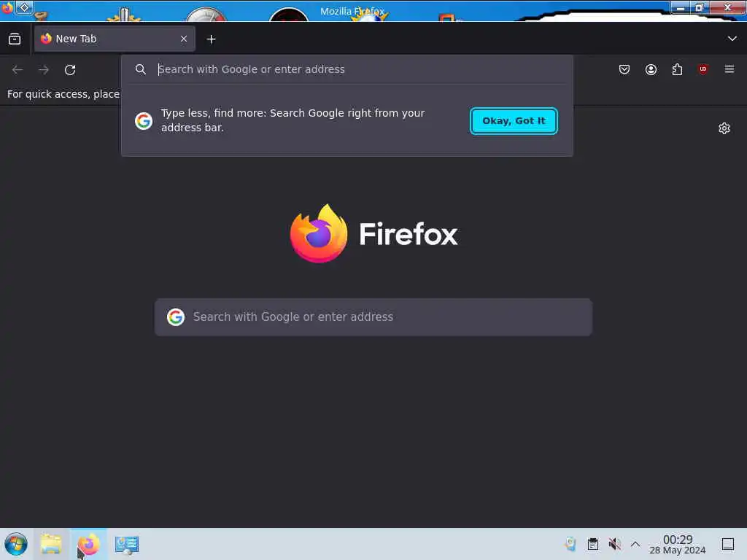Close the Mozilla Firefox window

pyautogui.click(x=727, y=7)
